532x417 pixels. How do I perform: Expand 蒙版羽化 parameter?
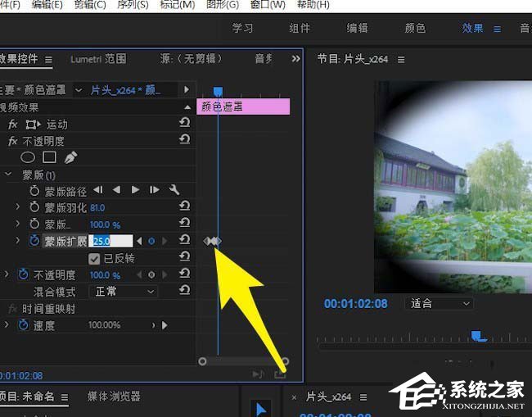pyautogui.click(x=18, y=206)
